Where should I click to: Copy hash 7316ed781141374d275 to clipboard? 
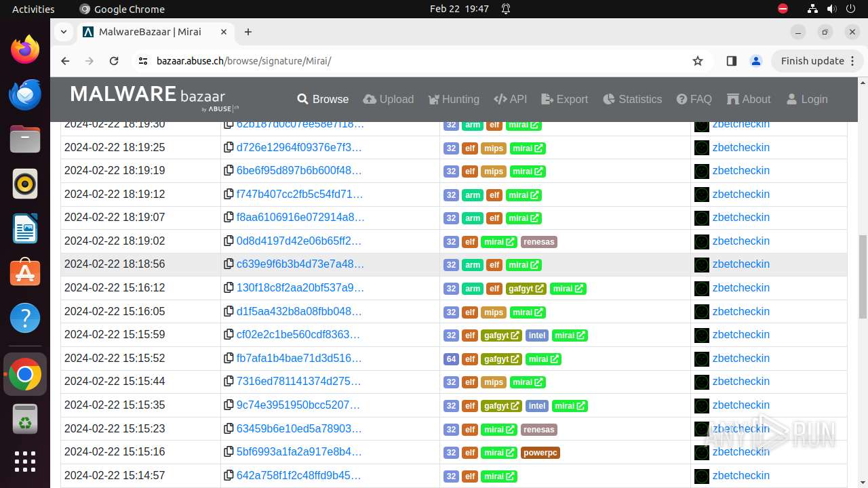[229, 382]
